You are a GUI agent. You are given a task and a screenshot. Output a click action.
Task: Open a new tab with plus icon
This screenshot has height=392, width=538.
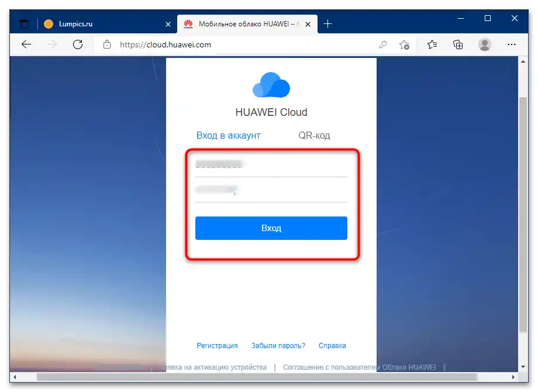[x=327, y=23]
